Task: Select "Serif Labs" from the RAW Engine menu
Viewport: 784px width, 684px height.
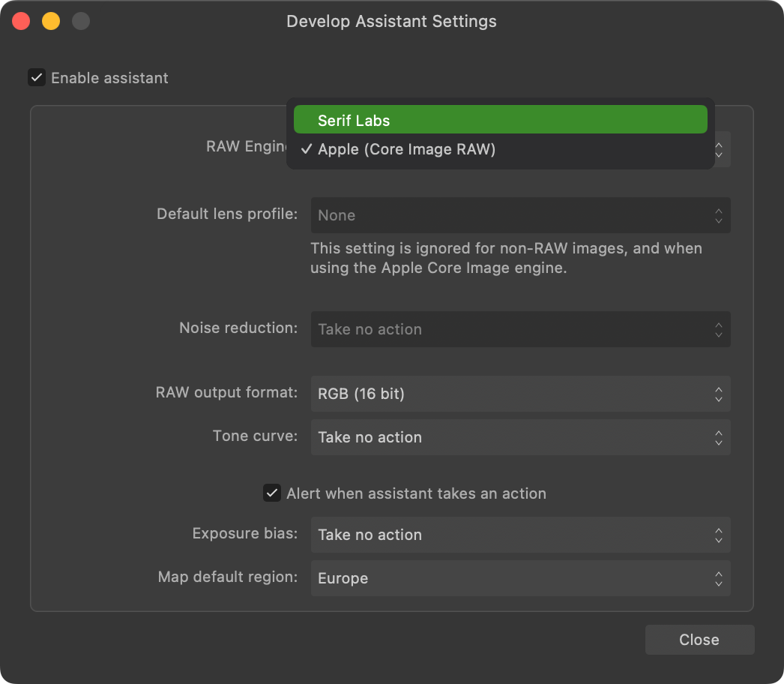Action: pos(500,118)
